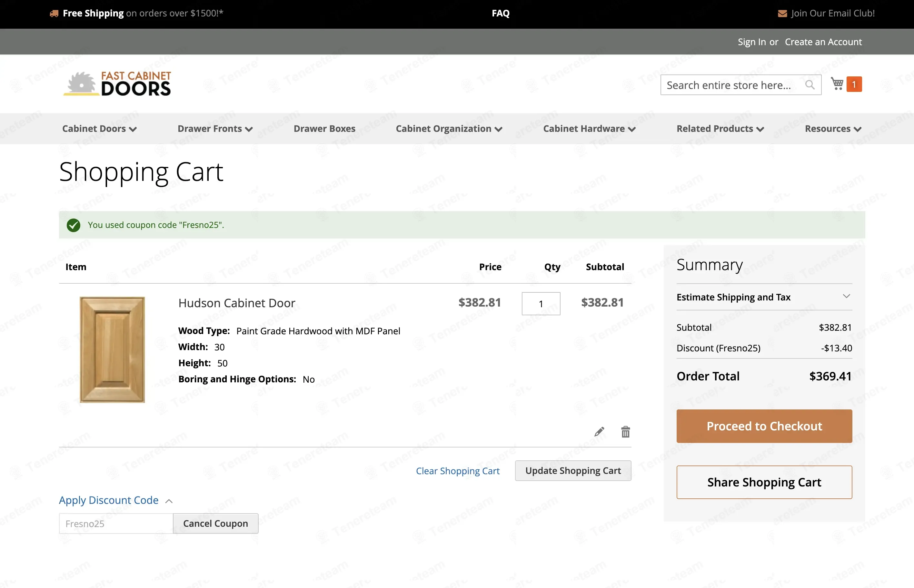Viewport: 914px width, 588px height.
Task: Click Proceed to Checkout button
Action: click(764, 426)
